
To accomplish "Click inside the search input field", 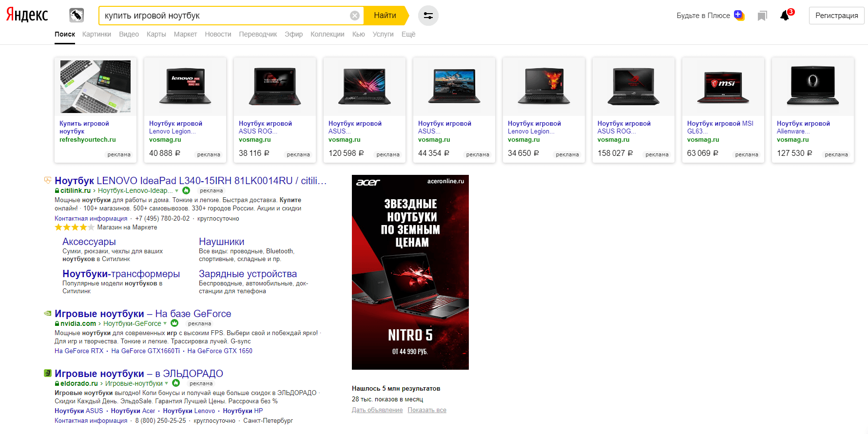I will coord(224,16).
